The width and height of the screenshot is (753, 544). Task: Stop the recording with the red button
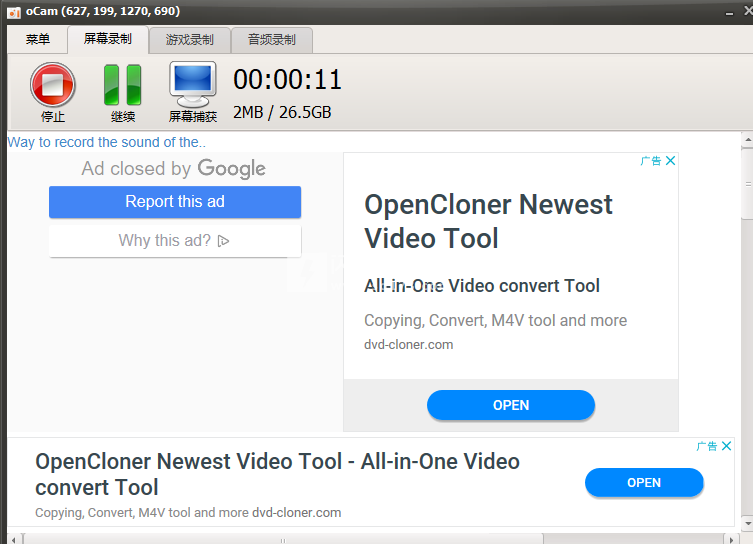(x=52, y=85)
